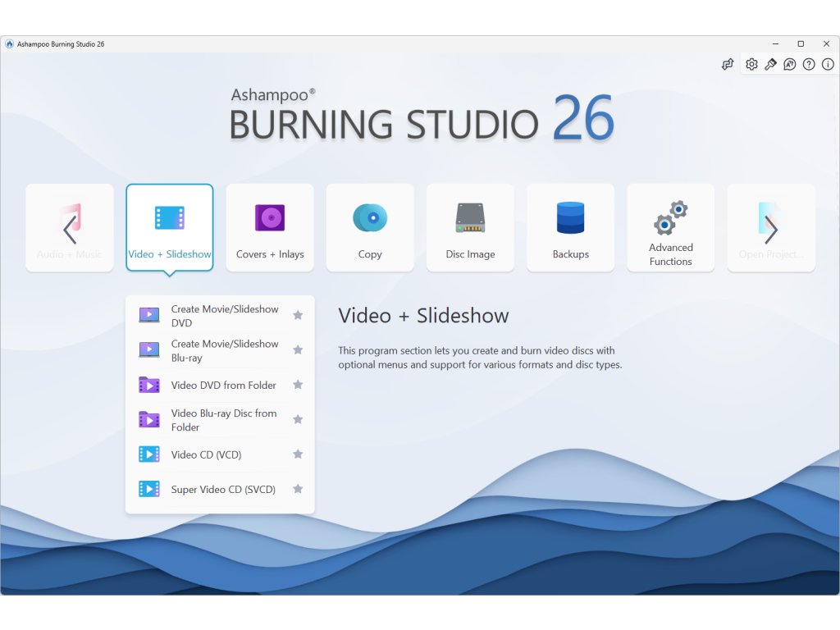Minimize the Burning Studio window
Image resolution: width=840 pixels, height=630 pixels.
775,44
